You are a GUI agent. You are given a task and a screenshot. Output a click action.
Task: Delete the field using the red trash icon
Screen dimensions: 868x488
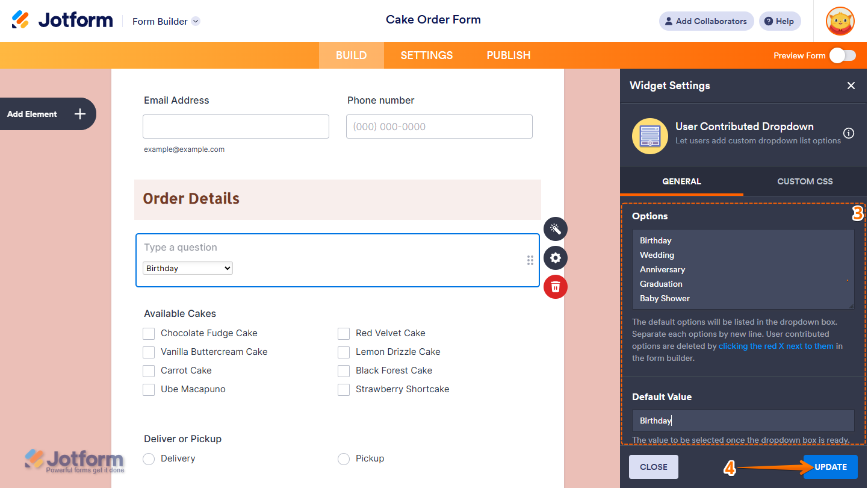[555, 287]
